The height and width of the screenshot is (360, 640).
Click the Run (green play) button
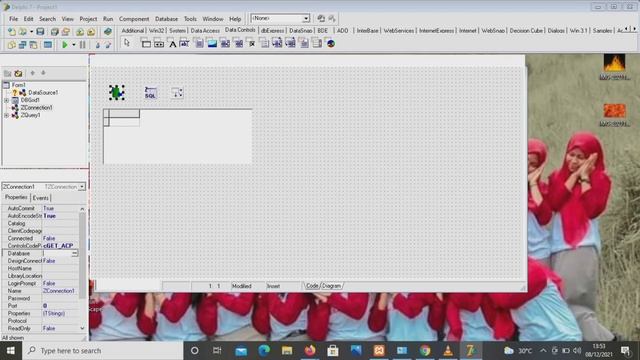[64, 44]
